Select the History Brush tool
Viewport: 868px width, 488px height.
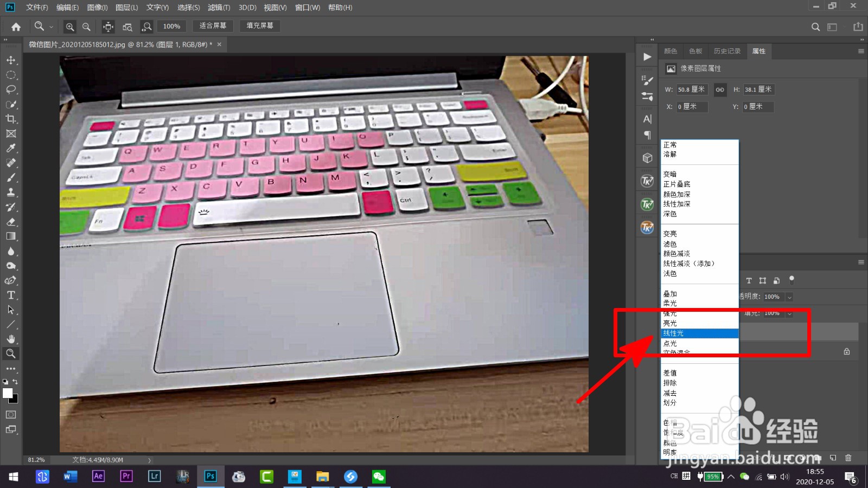coord(11,207)
